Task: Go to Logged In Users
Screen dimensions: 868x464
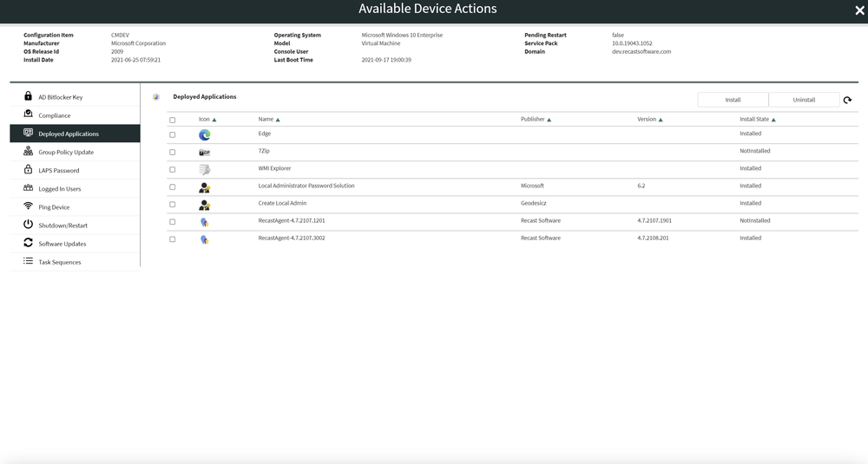Action: [x=75, y=188]
